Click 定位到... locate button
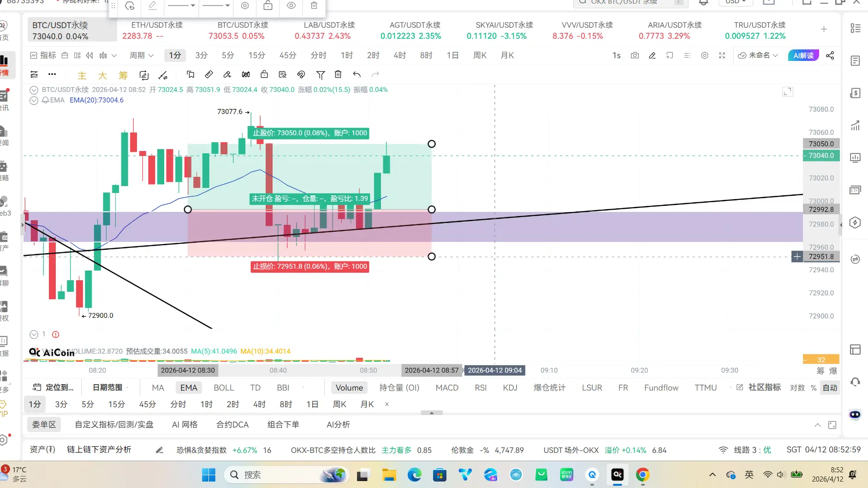The image size is (868, 488). (x=54, y=388)
